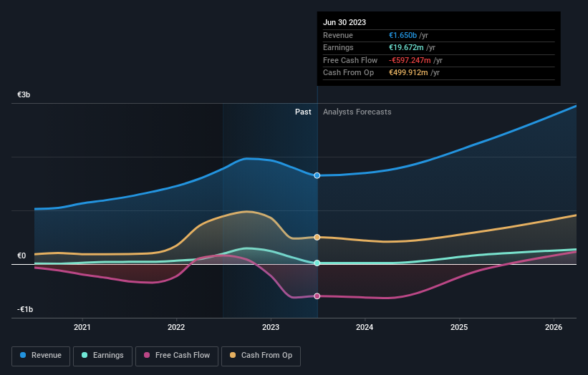The height and width of the screenshot is (375, 588).
Task: Click the €19.672m earnings value in tooltip
Action: click(406, 47)
